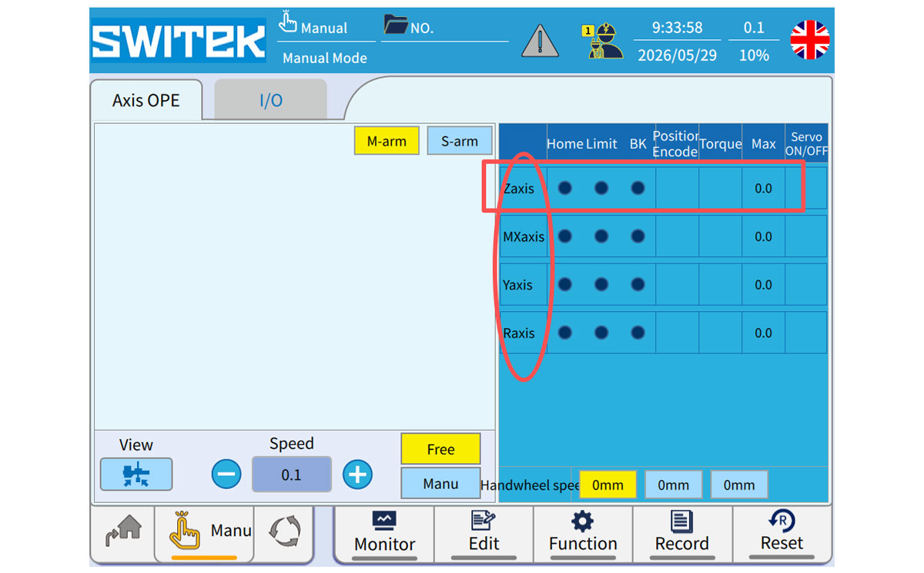Click Zaxis BK indicator dot
This screenshot has height=573, width=924.
tap(638, 188)
